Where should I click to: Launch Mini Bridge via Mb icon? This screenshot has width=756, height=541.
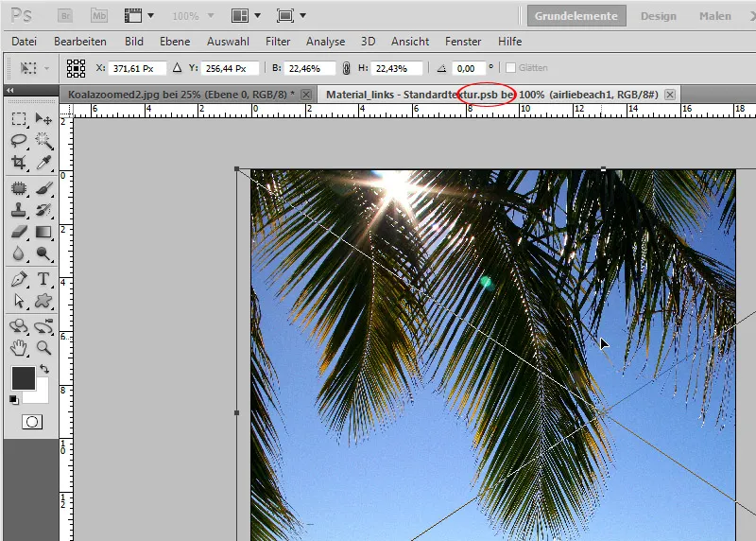coord(99,16)
